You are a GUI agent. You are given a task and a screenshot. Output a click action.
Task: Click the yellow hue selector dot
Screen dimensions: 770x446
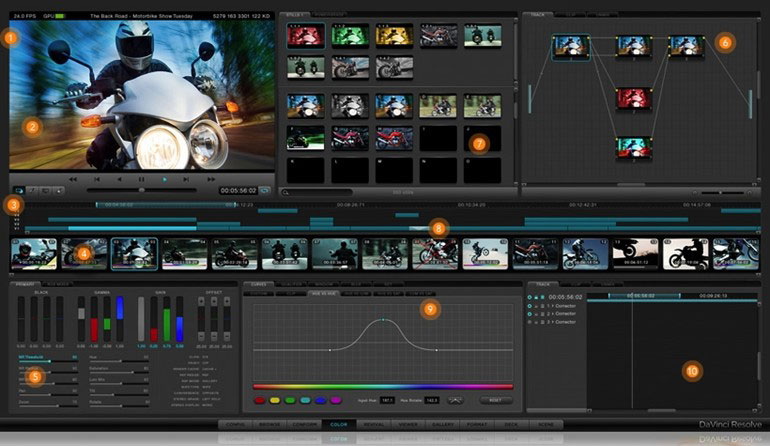tap(273, 400)
